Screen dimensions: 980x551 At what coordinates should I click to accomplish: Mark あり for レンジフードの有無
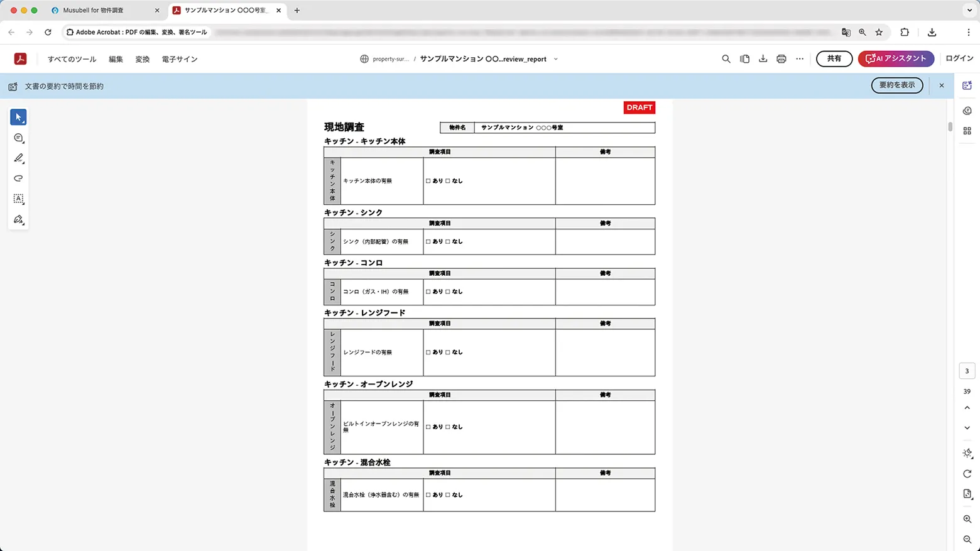point(429,352)
